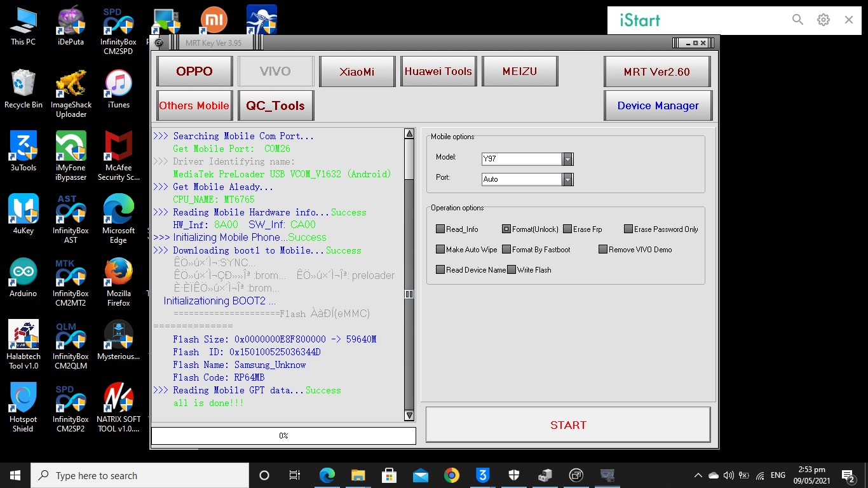Click the log scroll down arrow
The image size is (868, 488).
click(x=409, y=416)
